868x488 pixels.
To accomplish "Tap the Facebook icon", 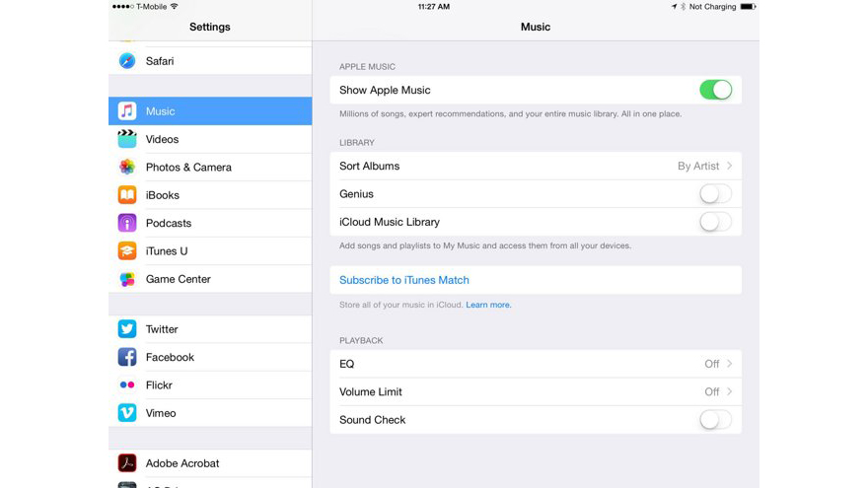I will click(x=127, y=357).
